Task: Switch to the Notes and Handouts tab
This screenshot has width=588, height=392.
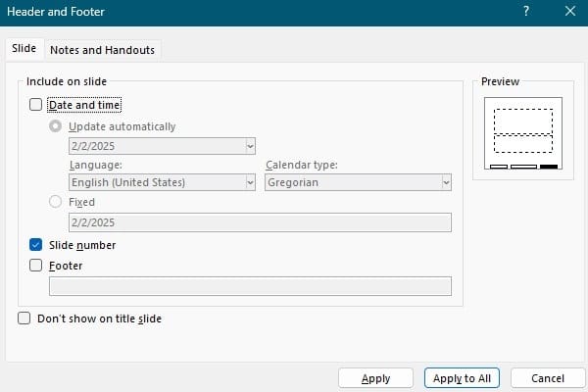Action: (x=102, y=50)
